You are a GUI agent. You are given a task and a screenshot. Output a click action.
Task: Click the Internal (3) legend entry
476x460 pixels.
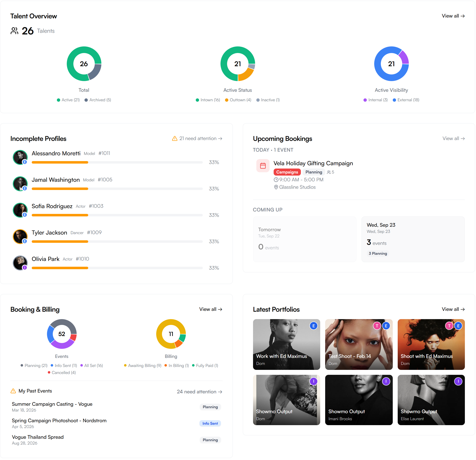pyautogui.click(x=375, y=100)
